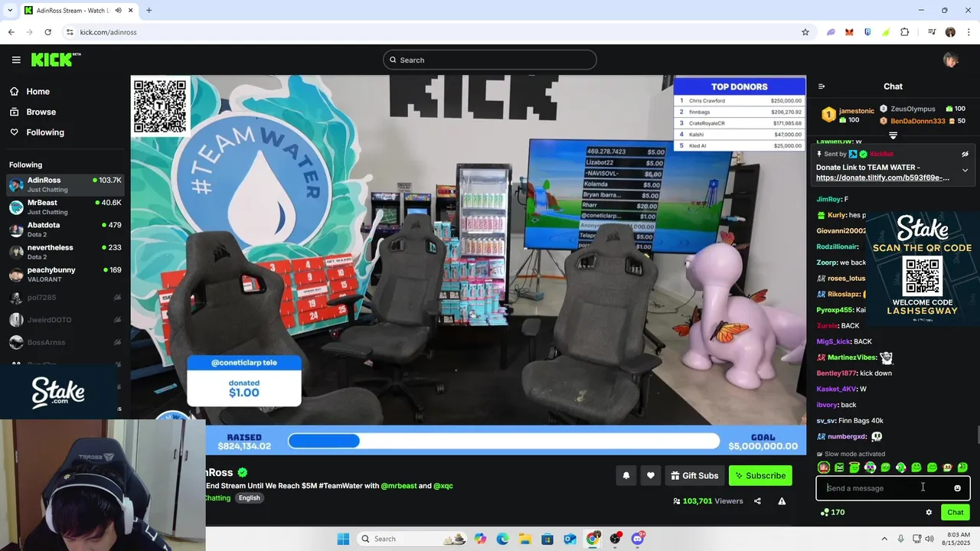
Task: Open the Chrome Extensions puzzle menu
Action: [x=905, y=32]
